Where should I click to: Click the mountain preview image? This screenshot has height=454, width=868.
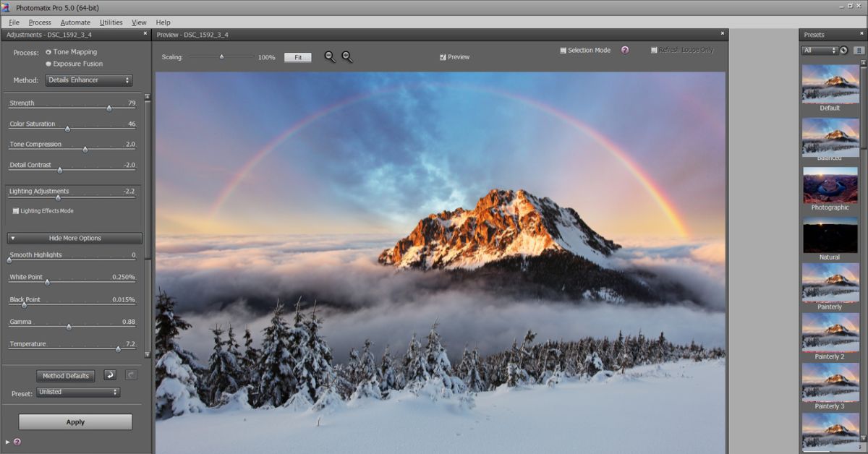pos(441,262)
